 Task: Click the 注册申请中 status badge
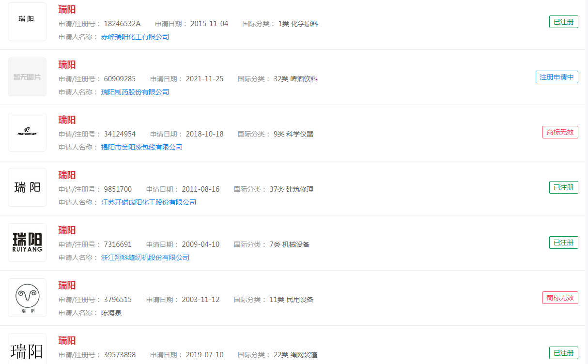coord(557,77)
